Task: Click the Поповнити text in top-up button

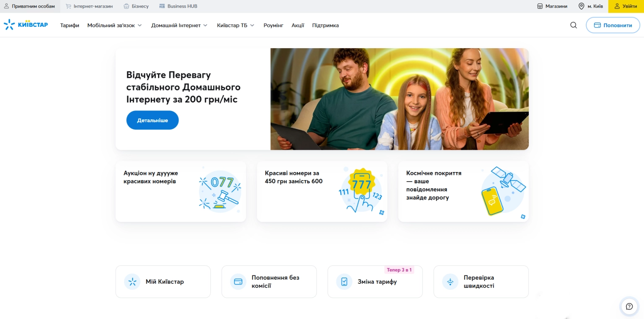Action: (x=618, y=26)
